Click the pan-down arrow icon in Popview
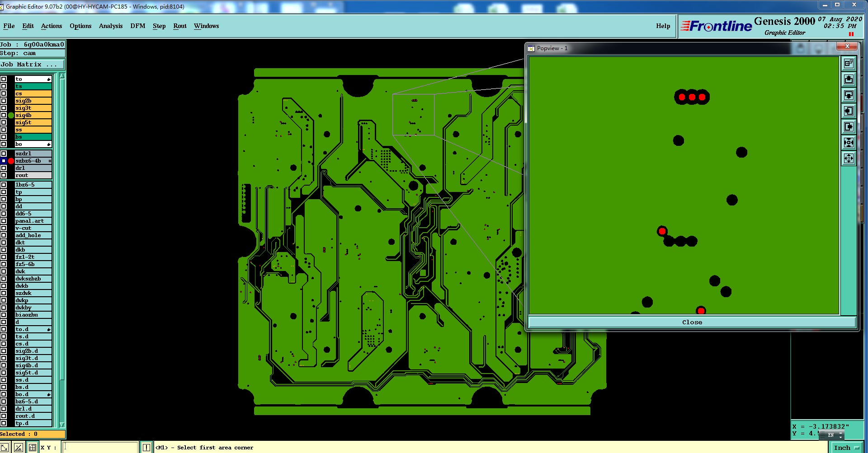This screenshot has height=453, width=868. click(849, 95)
